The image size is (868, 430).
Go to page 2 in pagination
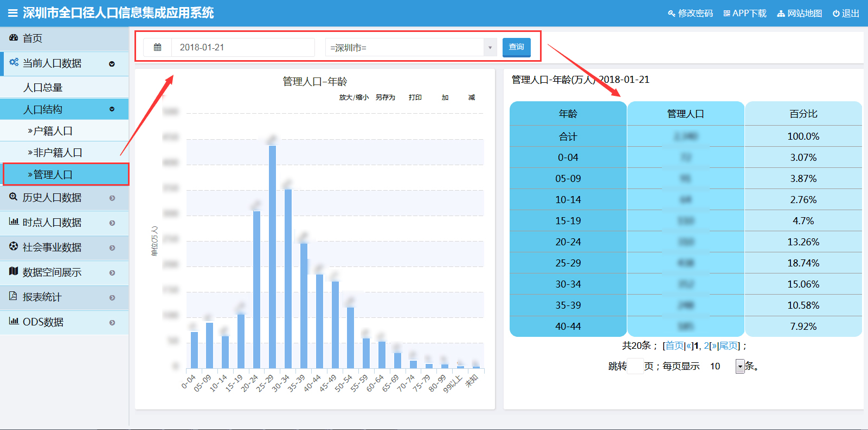(706, 346)
